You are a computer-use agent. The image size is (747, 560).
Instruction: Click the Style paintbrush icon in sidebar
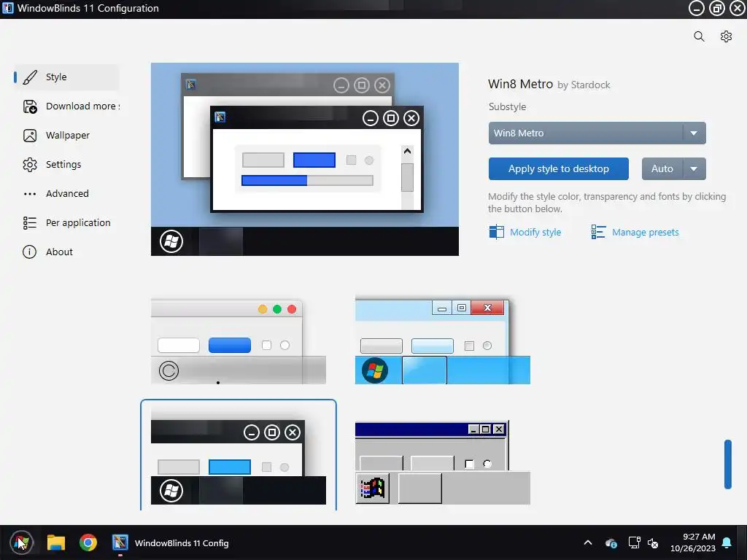[29, 77]
